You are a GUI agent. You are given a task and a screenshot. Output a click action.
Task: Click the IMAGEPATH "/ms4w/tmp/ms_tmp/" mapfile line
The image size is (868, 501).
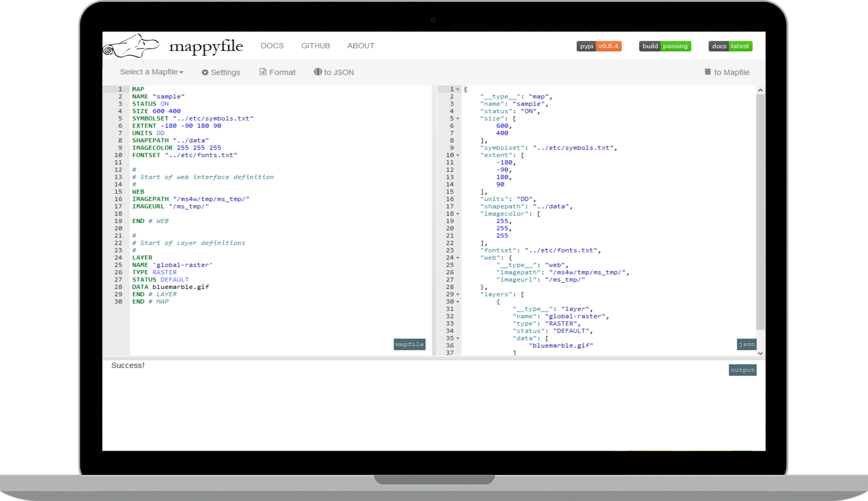pyautogui.click(x=191, y=199)
